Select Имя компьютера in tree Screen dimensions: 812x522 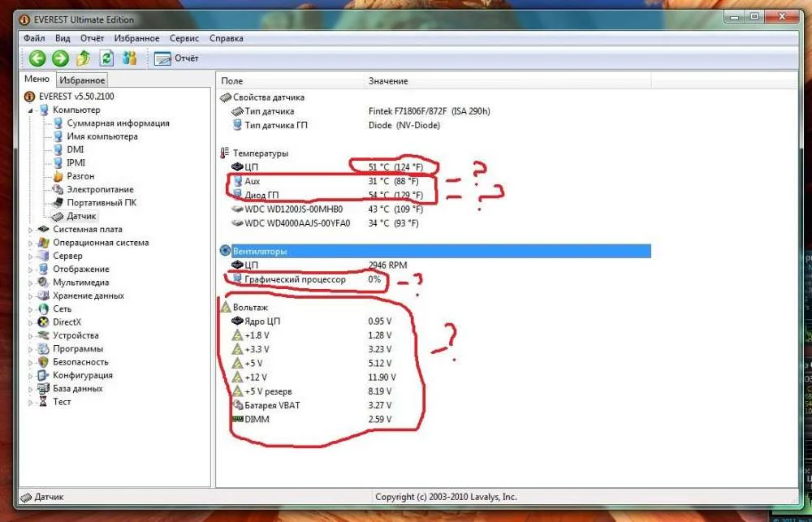point(102,136)
